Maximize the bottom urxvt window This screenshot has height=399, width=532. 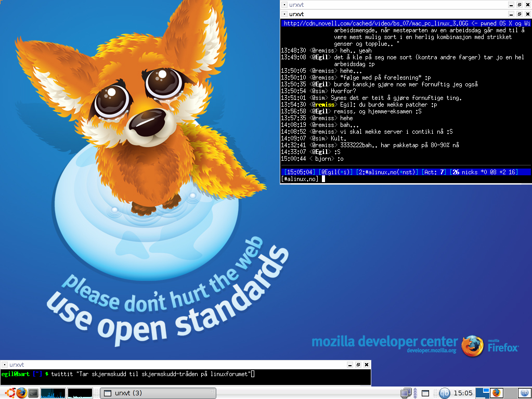click(358, 365)
